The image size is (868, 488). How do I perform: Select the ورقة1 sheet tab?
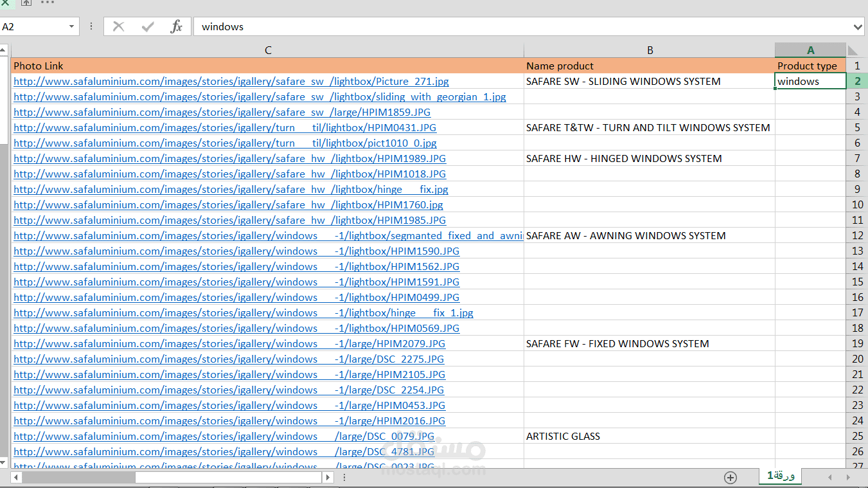click(x=779, y=478)
